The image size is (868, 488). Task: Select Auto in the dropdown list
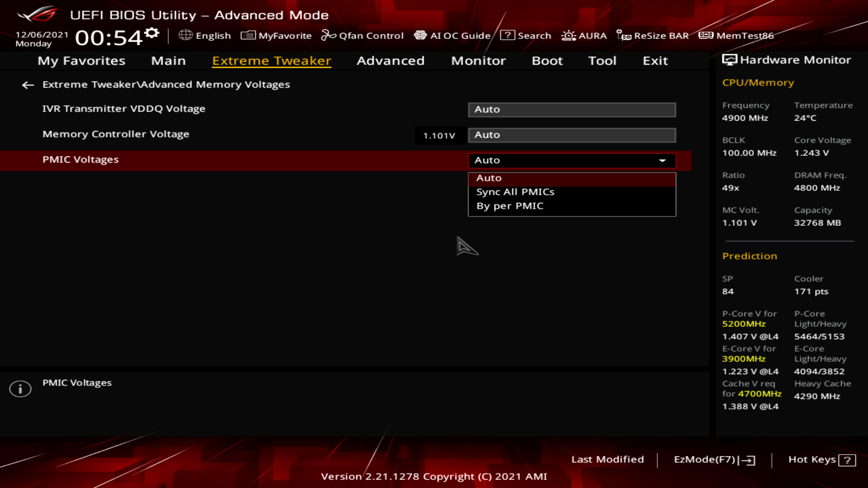coord(489,178)
